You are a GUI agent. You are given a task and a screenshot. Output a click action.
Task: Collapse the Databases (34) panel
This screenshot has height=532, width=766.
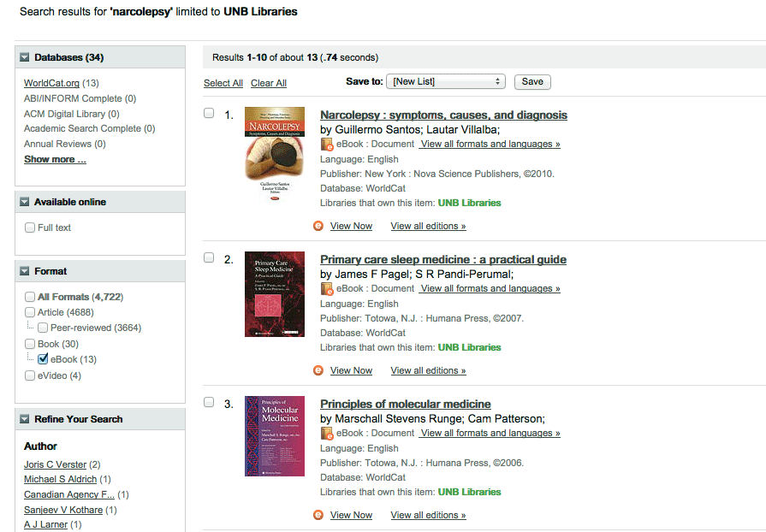point(25,57)
